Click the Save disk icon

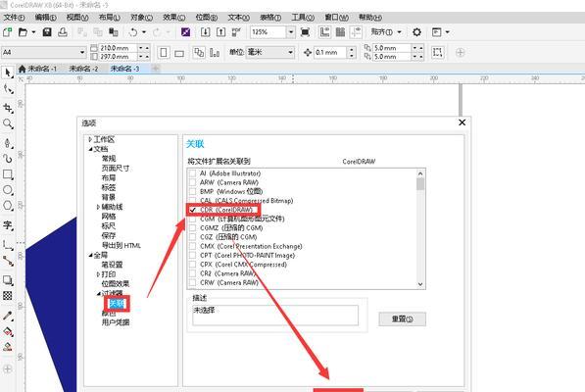47,32
